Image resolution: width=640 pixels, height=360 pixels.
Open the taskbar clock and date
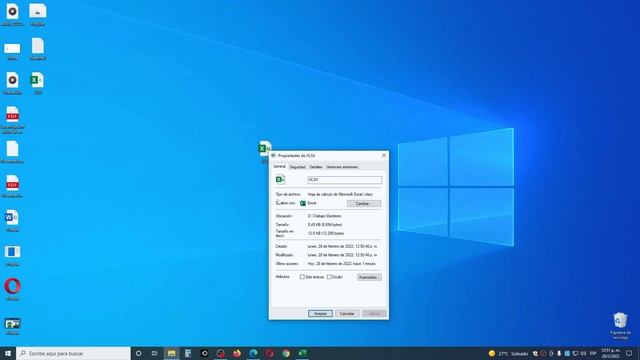click(611, 353)
